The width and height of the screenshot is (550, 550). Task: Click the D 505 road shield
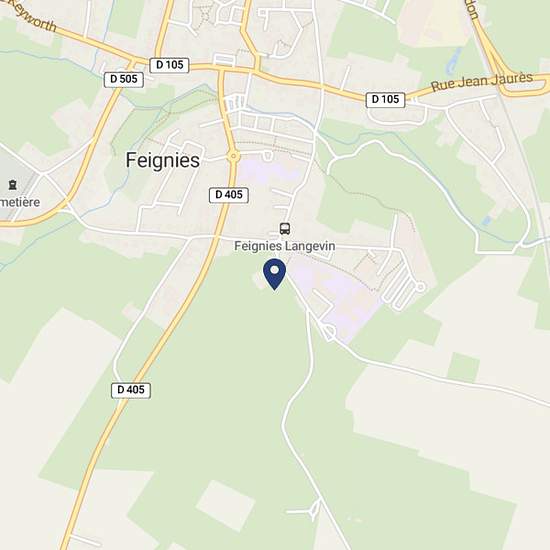click(x=124, y=80)
